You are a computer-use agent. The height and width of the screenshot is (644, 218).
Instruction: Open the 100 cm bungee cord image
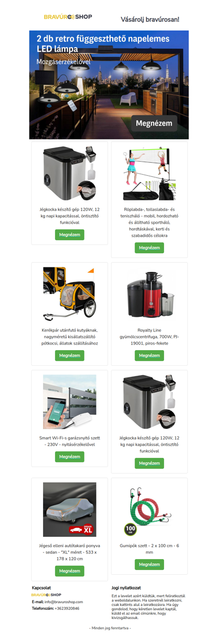149,510
